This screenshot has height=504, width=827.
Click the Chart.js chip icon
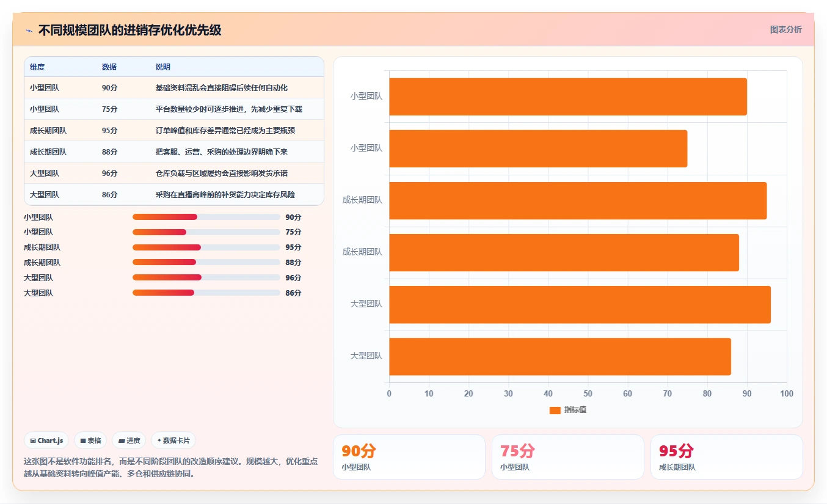tap(33, 440)
